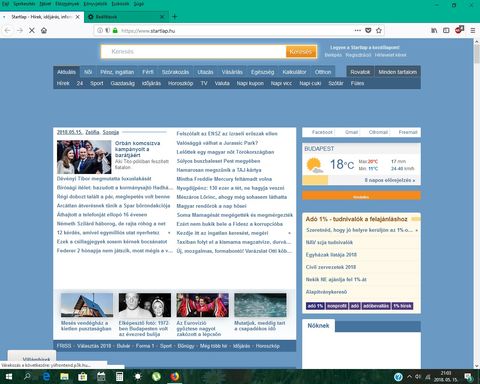Open the Súgó menu

pos(139,4)
